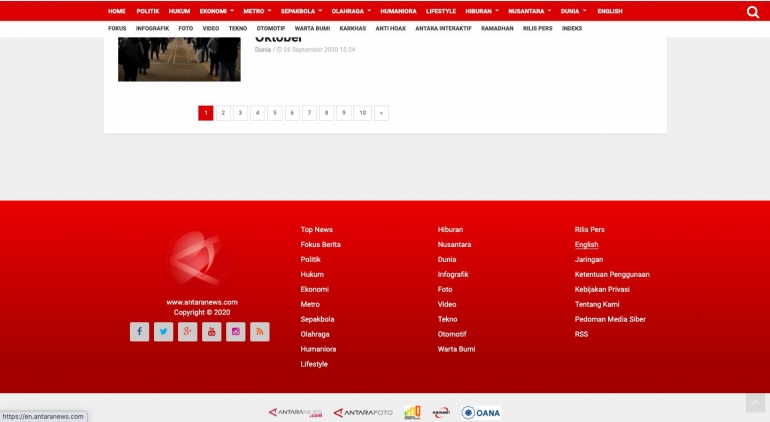The image size is (770, 422).
Task: Visit the YouTube channel icon
Action: 212,332
